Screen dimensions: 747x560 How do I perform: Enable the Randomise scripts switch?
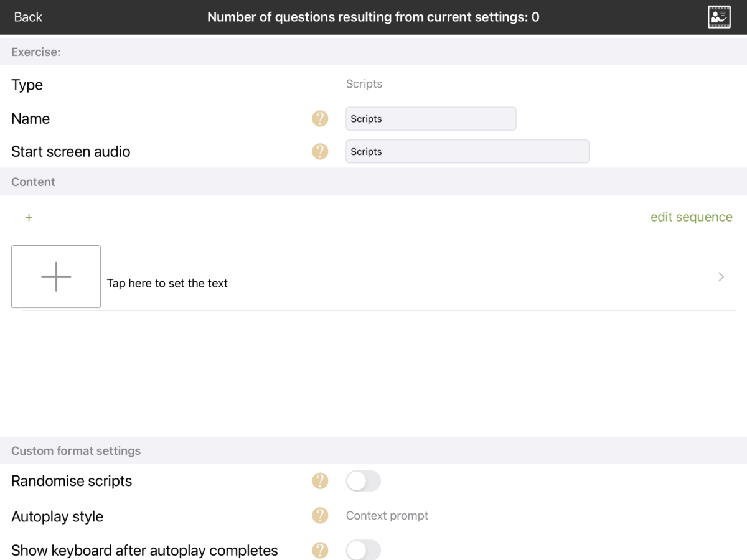[363, 481]
